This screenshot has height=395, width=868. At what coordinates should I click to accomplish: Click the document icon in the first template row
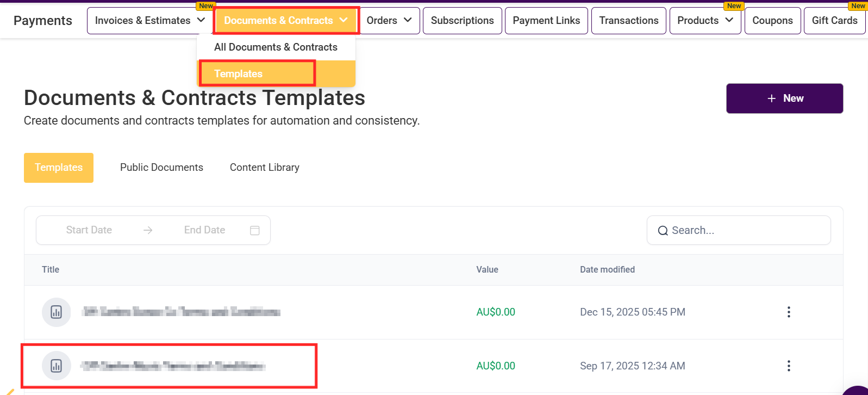tap(57, 312)
